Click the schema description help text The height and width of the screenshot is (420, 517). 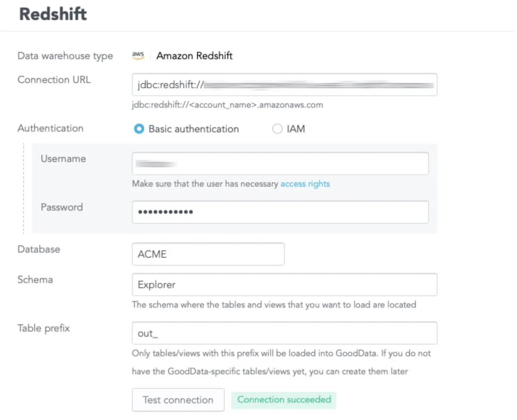(x=274, y=305)
